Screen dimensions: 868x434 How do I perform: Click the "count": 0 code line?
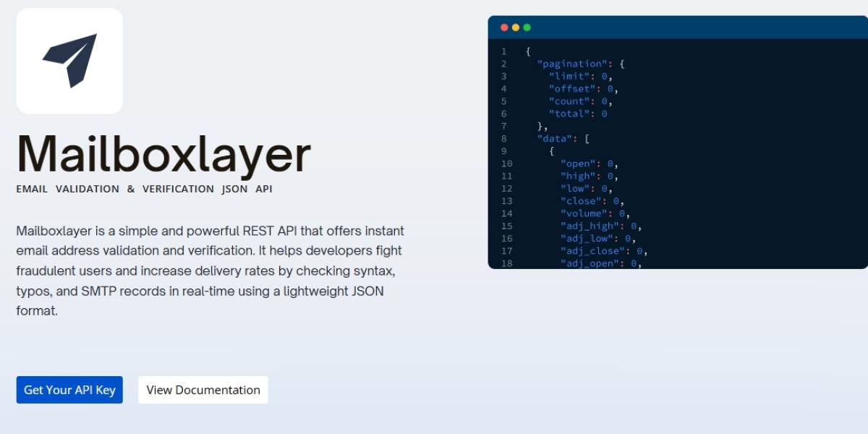point(581,101)
